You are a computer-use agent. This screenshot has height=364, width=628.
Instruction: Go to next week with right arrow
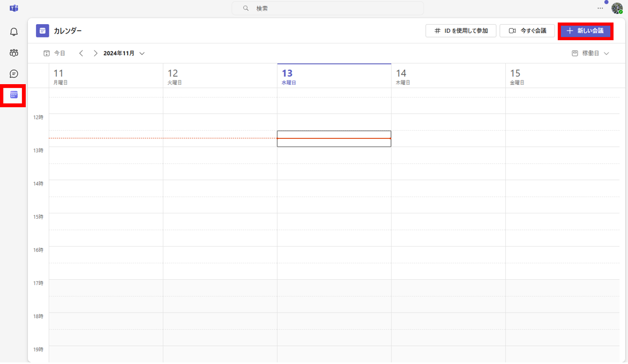pyautogui.click(x=95, y=54)
